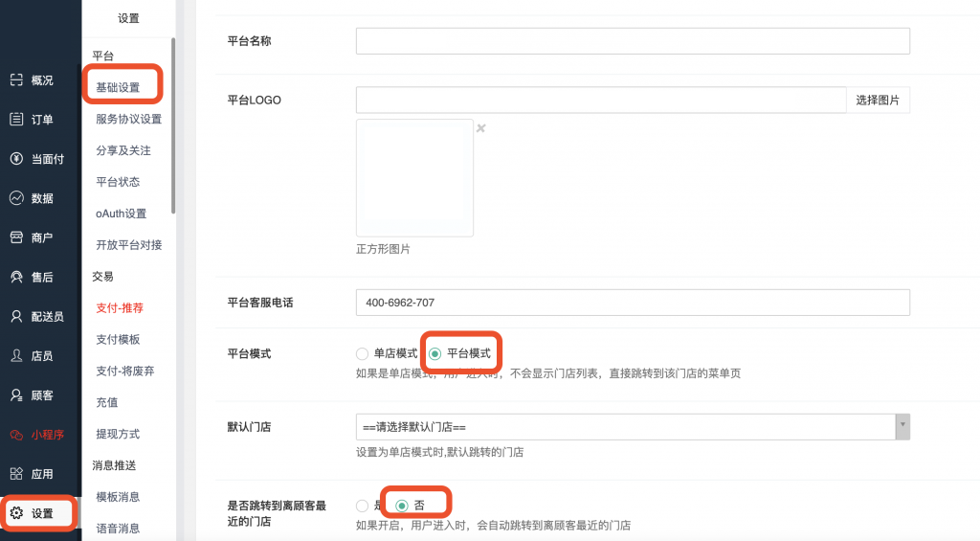
Task: Click the submenu vertical scrollbar
Action: 173,124
